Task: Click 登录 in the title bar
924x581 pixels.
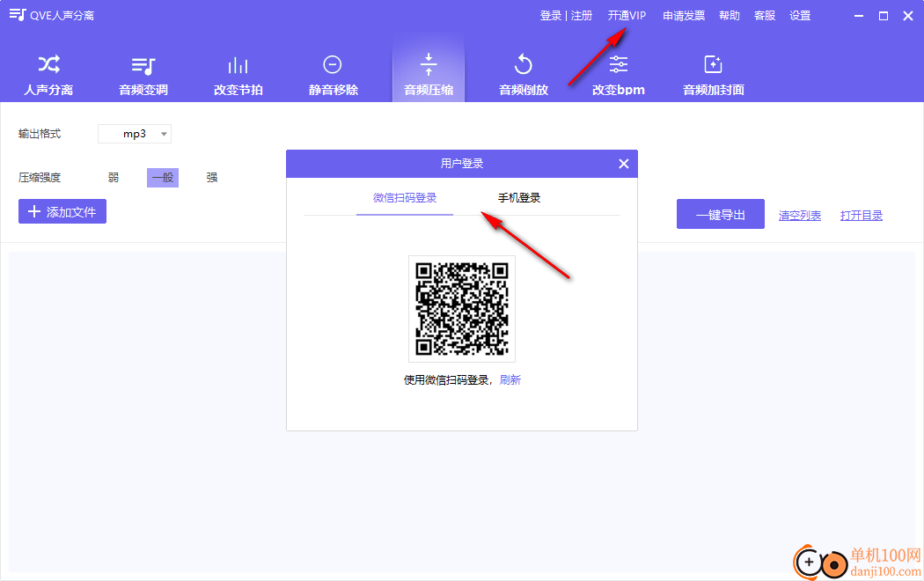Action: (550, 15)
